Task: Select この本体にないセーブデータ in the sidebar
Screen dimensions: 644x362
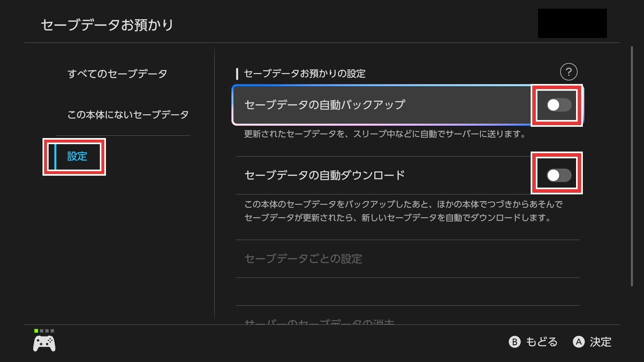Action: 128,115
